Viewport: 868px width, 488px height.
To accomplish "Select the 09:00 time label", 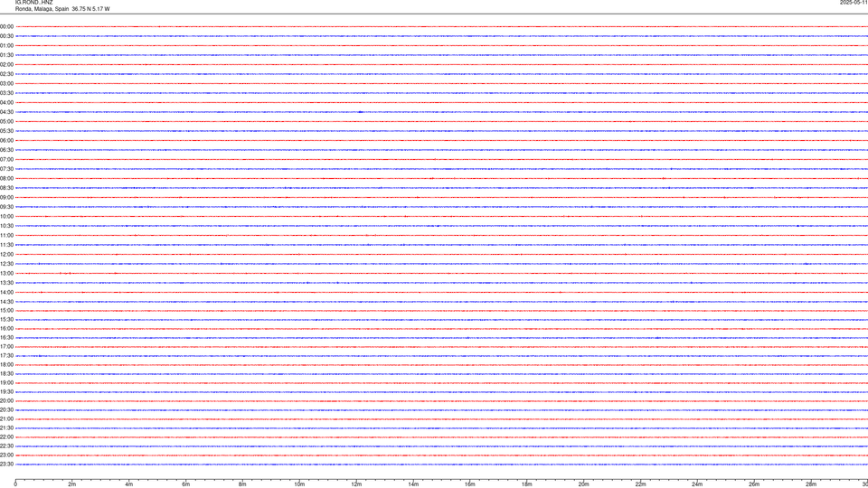I will pyautogui.click(x=6, y=197).
